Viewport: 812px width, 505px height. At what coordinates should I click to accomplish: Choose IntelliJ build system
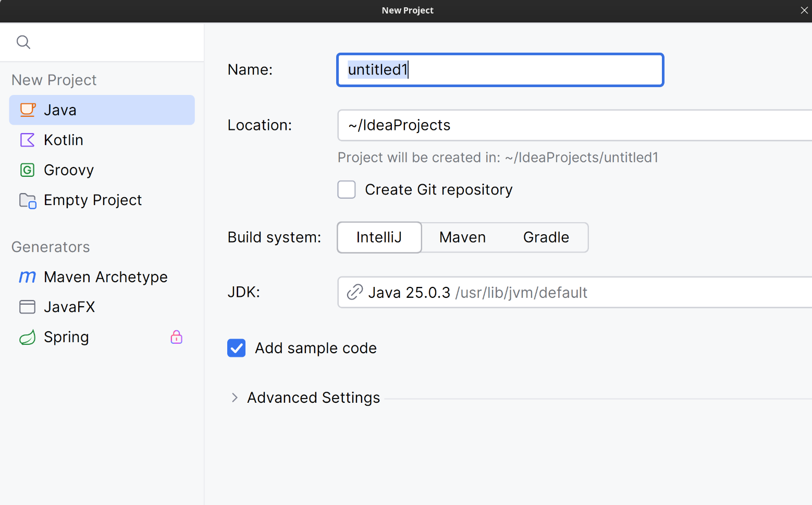click(379, 237)
